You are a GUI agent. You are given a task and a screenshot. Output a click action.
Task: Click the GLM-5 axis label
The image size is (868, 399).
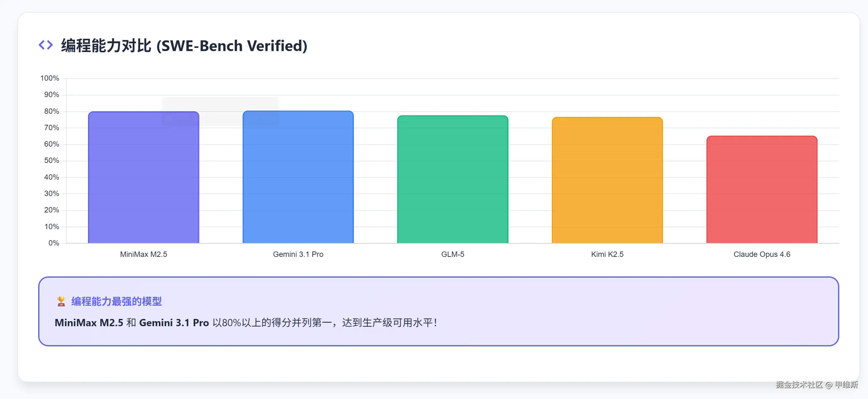click(x=453, y=254)
